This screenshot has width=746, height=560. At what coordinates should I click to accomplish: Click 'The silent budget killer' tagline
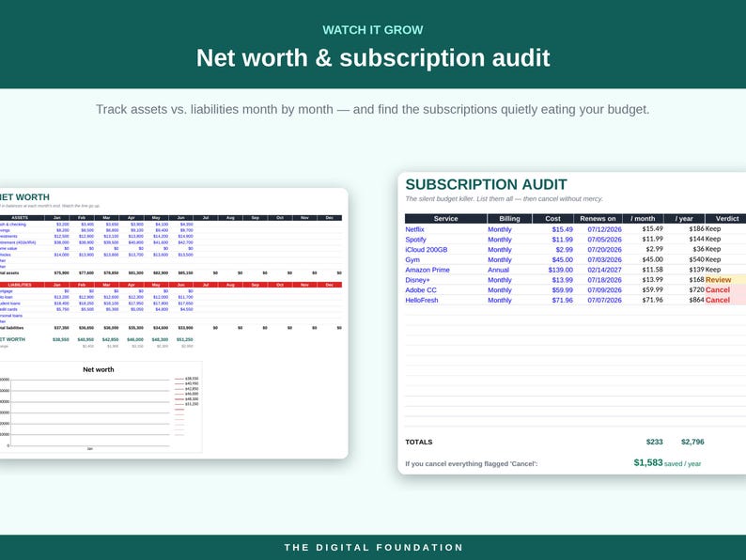504,199
